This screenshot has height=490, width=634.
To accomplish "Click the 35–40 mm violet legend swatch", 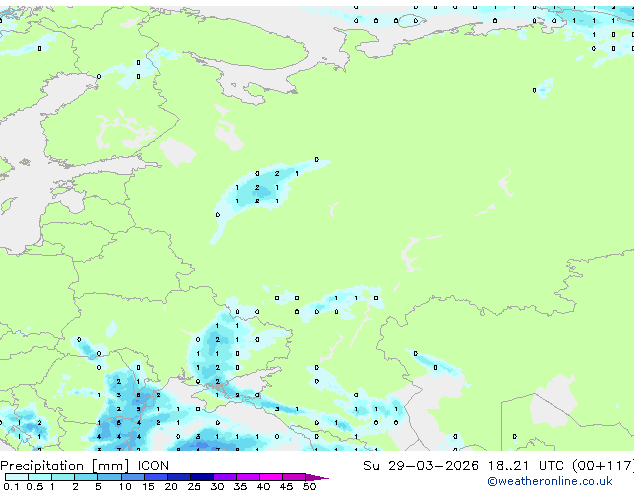I will pos(247,477).
